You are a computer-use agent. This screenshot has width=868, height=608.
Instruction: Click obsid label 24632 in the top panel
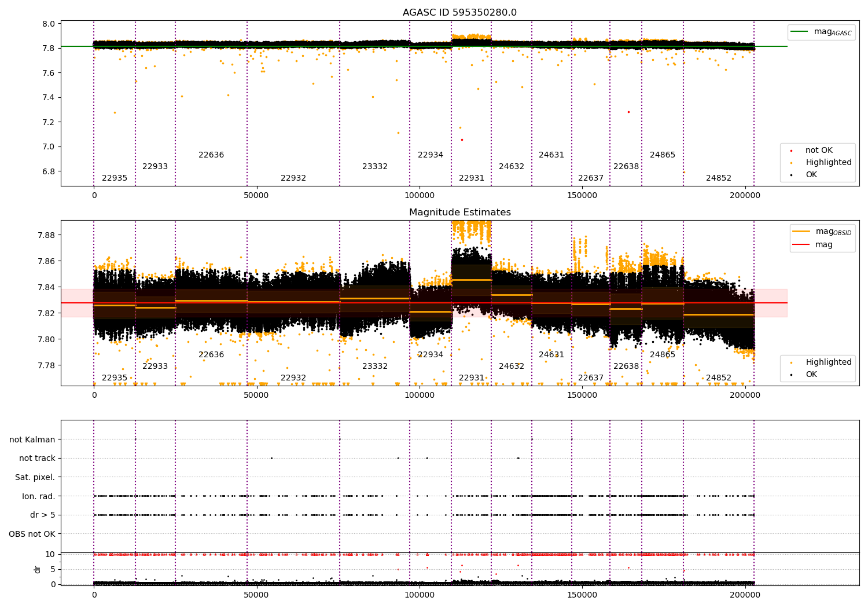pyautogui.click(x=512, y=167)
